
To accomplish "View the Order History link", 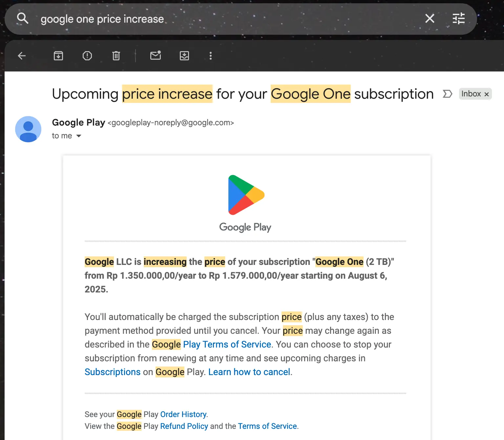I will pos(183,414).
